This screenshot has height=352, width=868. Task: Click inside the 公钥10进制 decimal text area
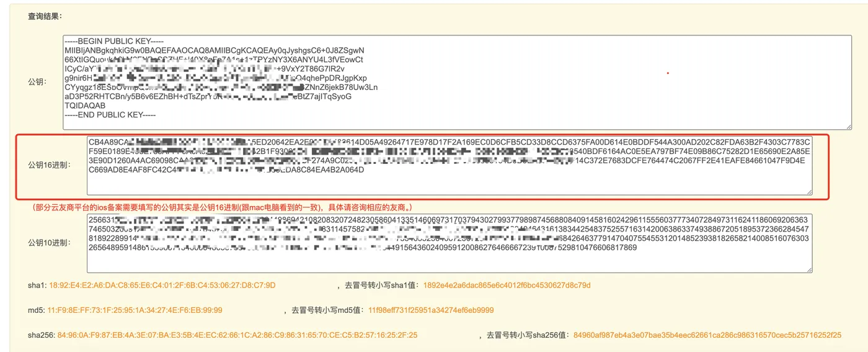tap(449, 243)
